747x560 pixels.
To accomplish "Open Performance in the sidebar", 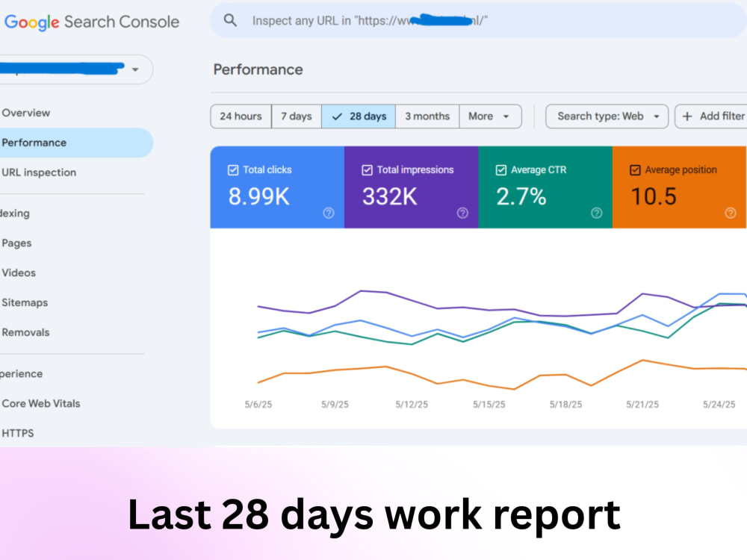I will (76, 143).
